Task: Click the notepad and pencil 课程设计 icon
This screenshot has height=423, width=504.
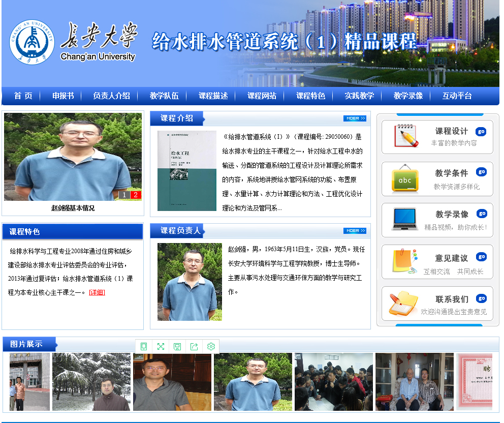Action: click(405, 136)
